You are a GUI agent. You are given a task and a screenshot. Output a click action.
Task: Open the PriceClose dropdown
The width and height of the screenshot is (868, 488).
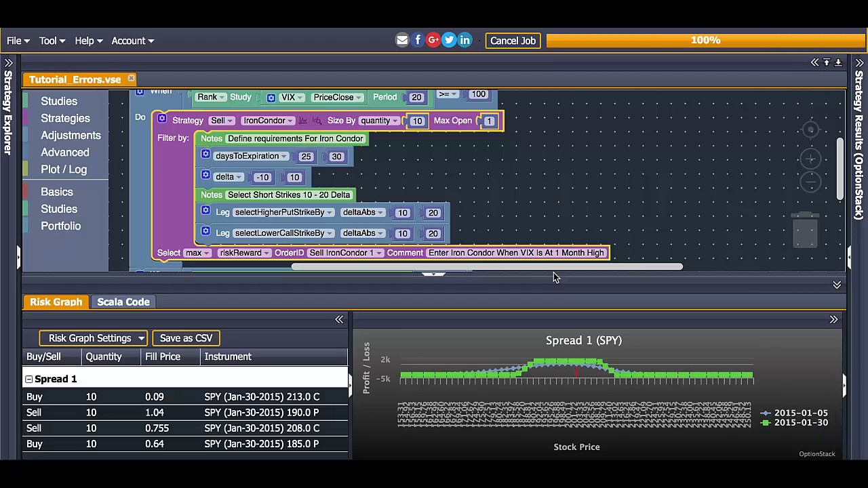[x=337, y=98]
